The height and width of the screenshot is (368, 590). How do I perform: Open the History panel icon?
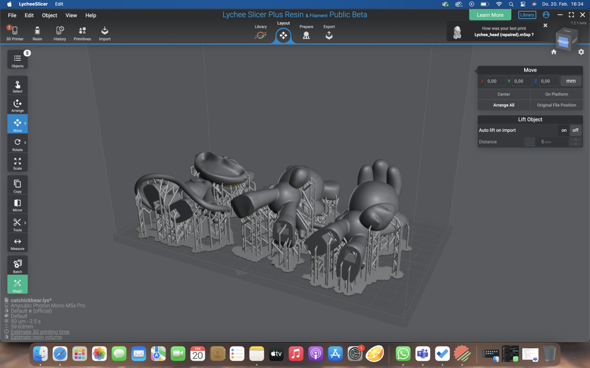point(59,33)
